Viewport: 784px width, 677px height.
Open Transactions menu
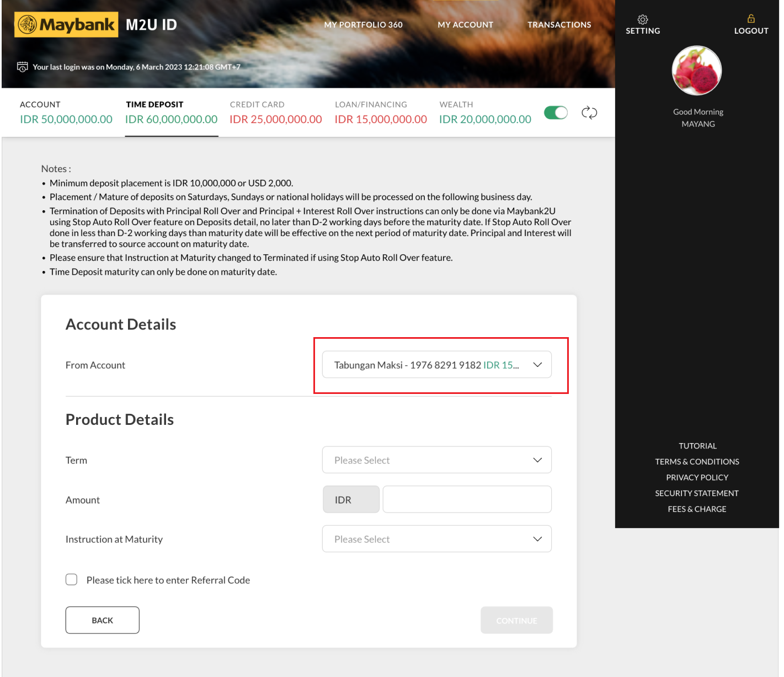tap(559, 25)
